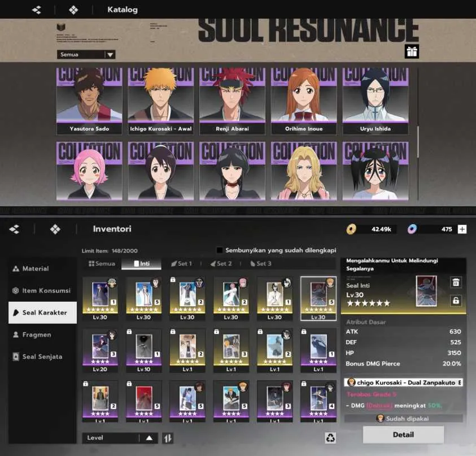Open Ichigo Kurosaki - Awal card

[x=161, y=101]
